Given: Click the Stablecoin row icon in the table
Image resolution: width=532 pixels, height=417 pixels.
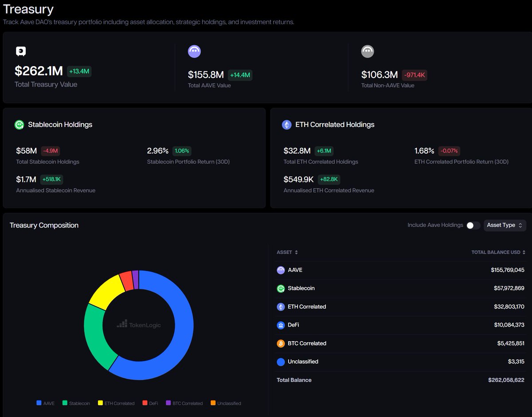Looking at the screenshot, I should [x=281, y=288].
